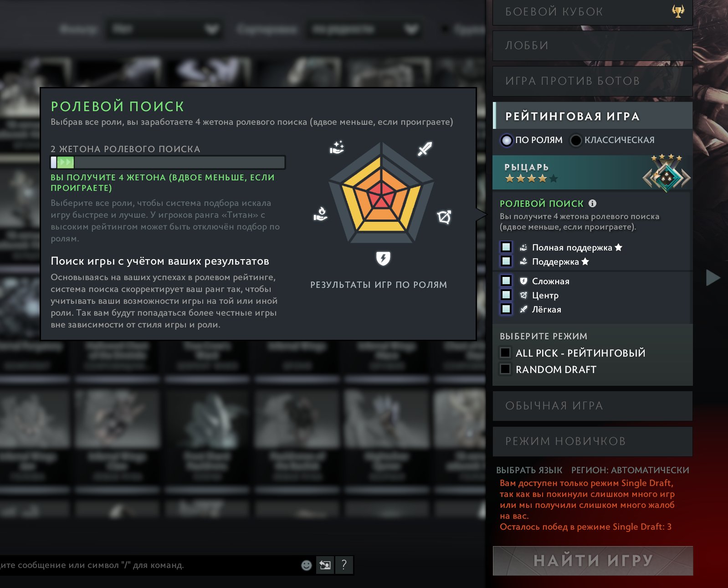
Task: Click Выбрать язык link
Action: pyautogui.click(x=529, y=470)
